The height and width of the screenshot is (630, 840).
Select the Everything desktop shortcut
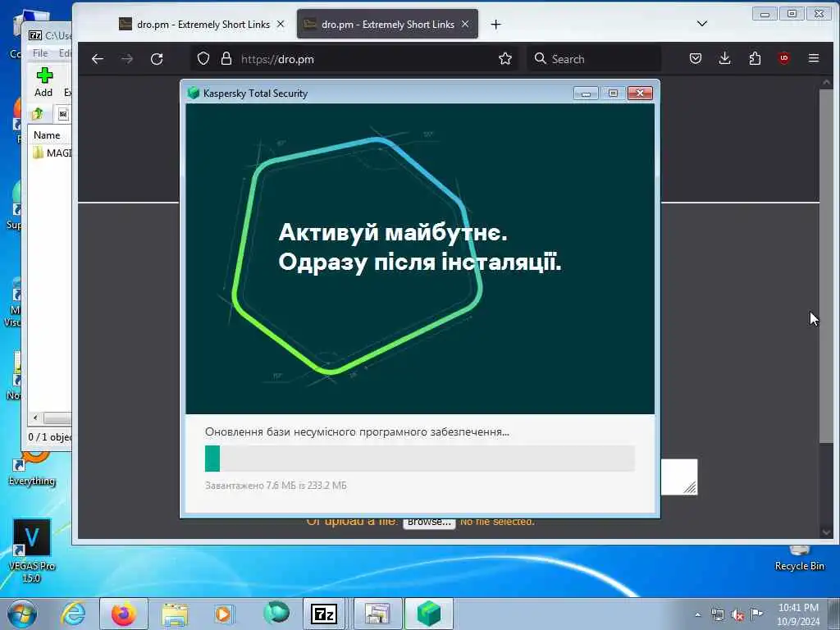(32, 469)
